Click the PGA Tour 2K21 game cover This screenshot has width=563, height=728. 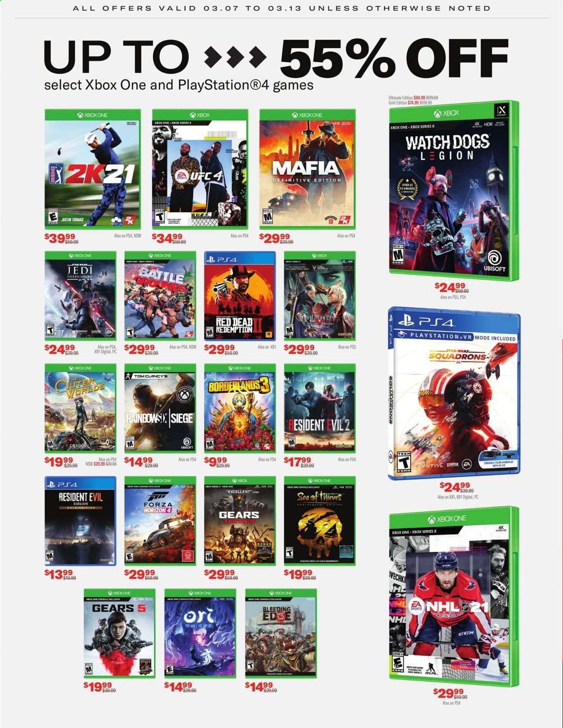pyautogui.click(x=93, y=169)
